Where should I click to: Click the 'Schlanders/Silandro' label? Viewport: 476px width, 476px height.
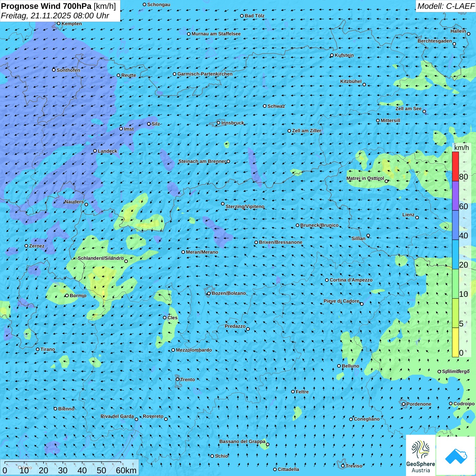[101, 258]
